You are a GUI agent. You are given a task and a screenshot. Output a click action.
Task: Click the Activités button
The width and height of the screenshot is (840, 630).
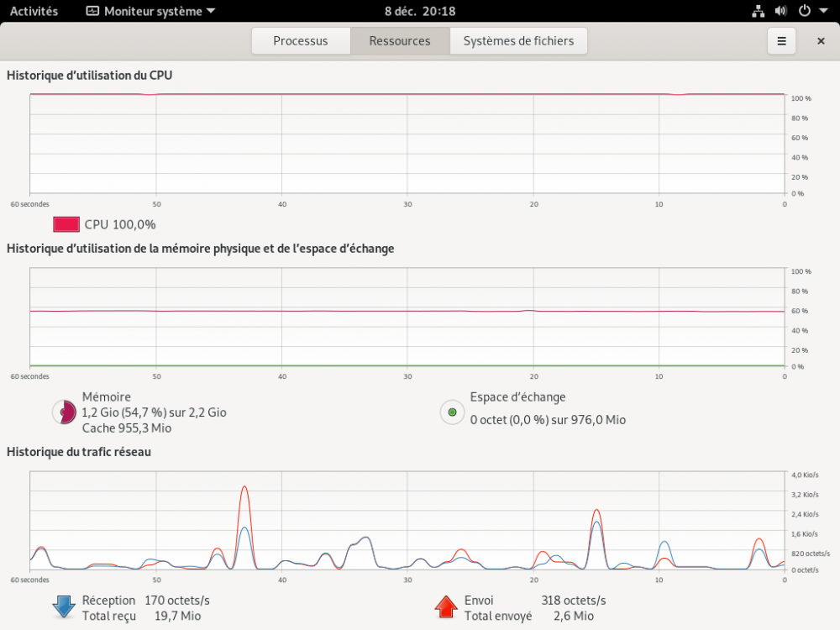coord(34,11)
